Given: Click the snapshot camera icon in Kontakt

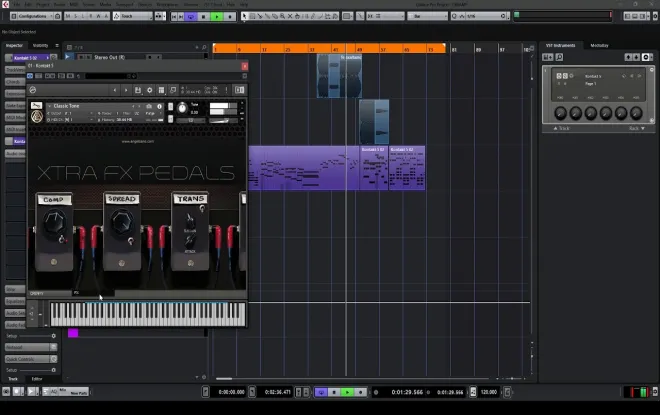Looking at the screenshot, I should tap(149, 106).
